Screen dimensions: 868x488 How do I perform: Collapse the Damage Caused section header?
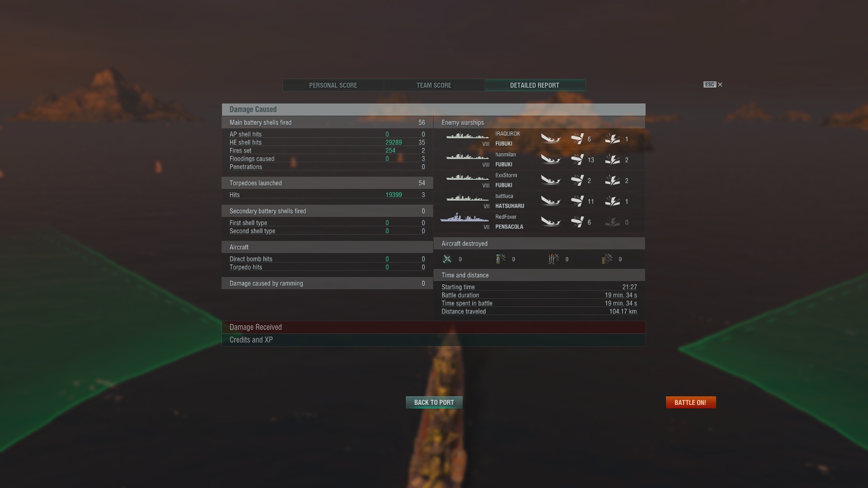434,109
